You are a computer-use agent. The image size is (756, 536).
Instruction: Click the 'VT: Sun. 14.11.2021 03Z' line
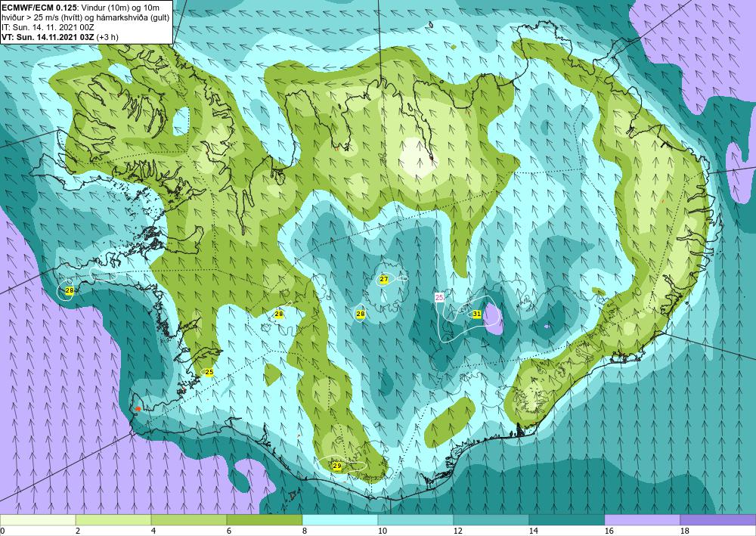tap(48, 36)
